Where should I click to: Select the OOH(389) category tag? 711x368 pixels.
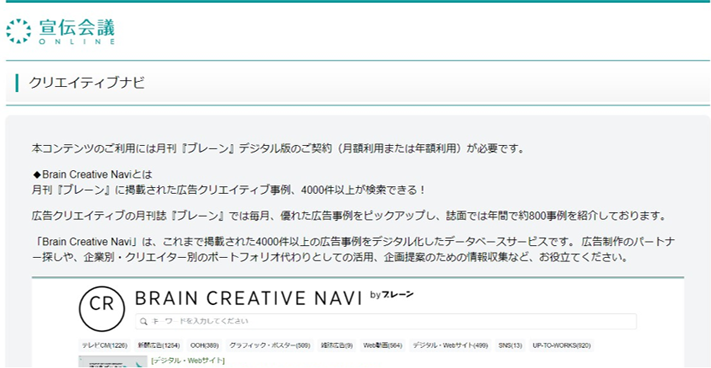click(204, 345)
